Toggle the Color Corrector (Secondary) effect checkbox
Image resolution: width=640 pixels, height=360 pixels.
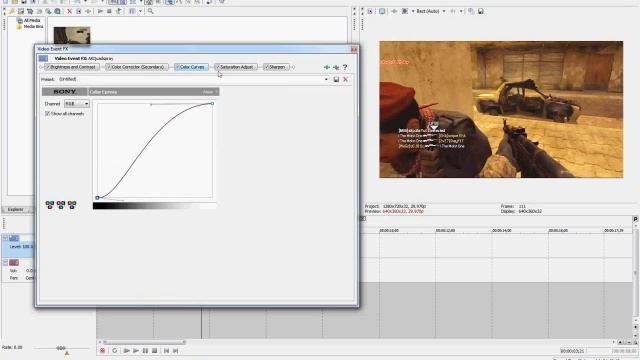click(x=109, y=67)
